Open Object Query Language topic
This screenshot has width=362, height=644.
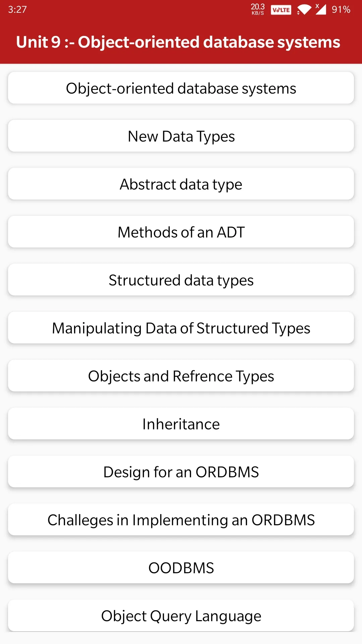[x=181, y=615]
